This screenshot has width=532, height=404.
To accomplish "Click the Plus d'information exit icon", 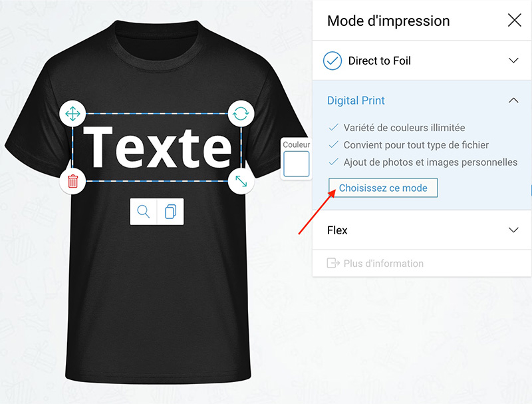I will (333, 264).
